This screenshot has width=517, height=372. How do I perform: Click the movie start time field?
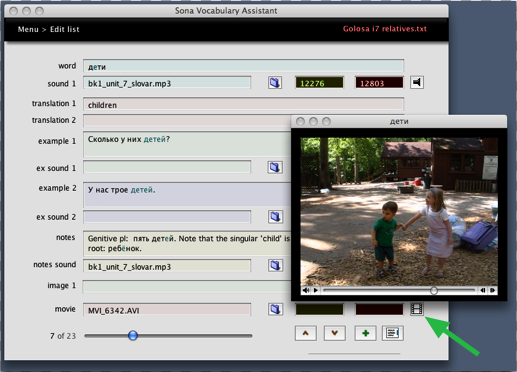click(x=319, y=309)
